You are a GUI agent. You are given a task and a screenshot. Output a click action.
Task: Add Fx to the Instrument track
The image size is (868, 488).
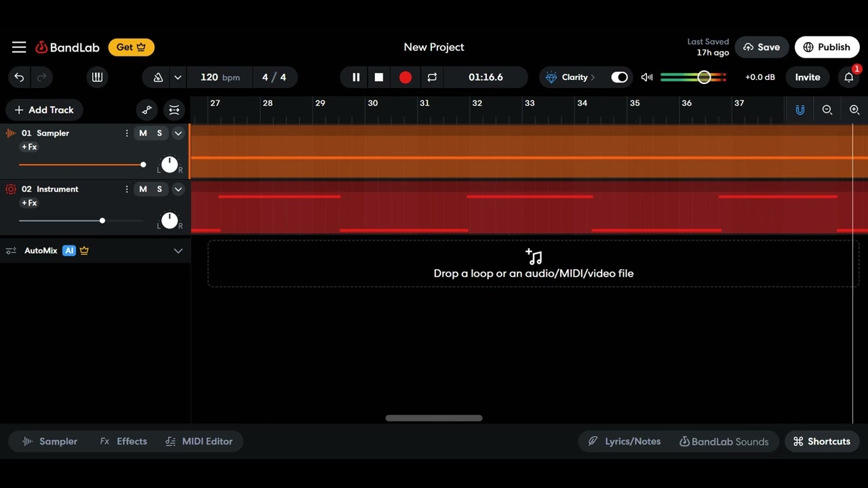click(29, 203)
